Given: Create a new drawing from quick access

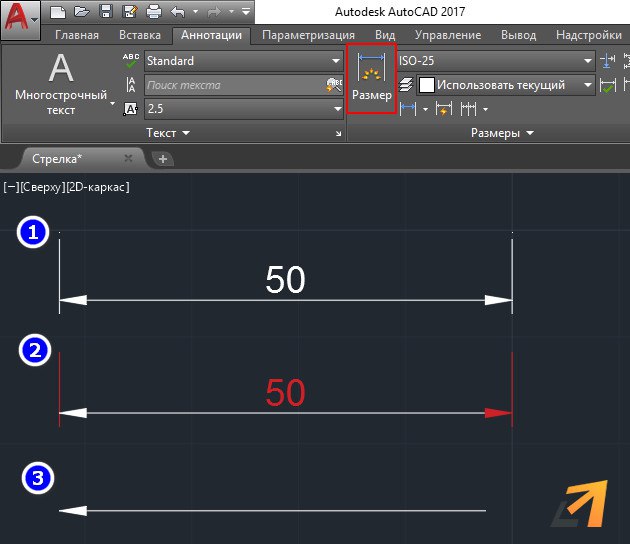Looking at the screenshot, I should 58,12.
